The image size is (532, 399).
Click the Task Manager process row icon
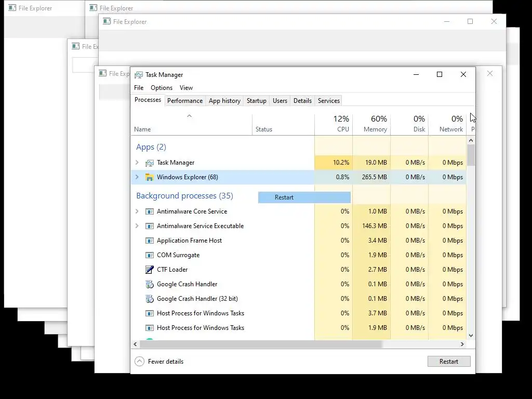click(149, 163)
